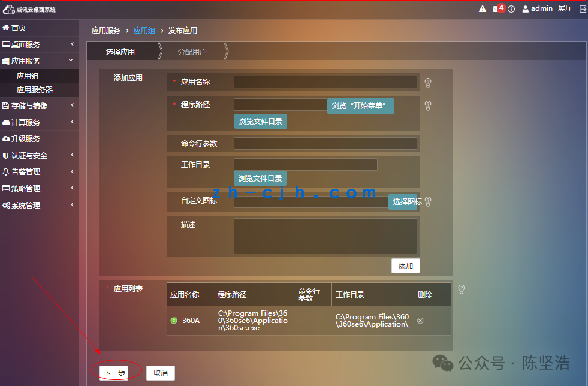Expand 认证与安全 sidebar menu
The height and width of the screenshot is (386, 588).
click(x=40, y=155)
